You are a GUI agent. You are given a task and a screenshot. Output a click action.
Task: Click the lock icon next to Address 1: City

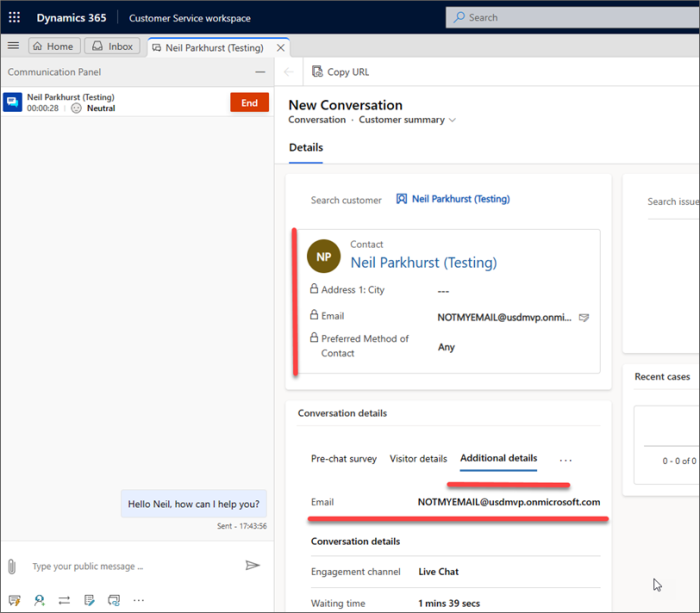point(314,289)
